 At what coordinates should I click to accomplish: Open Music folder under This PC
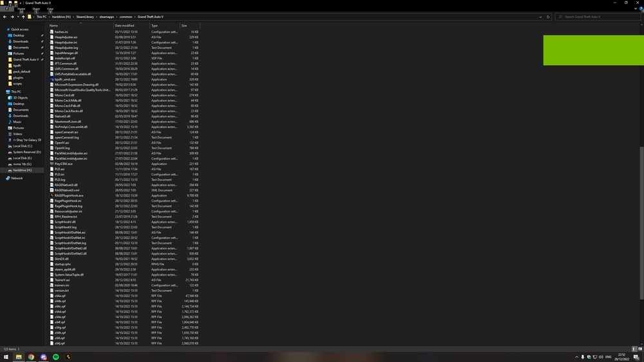(x=17, y=122)
